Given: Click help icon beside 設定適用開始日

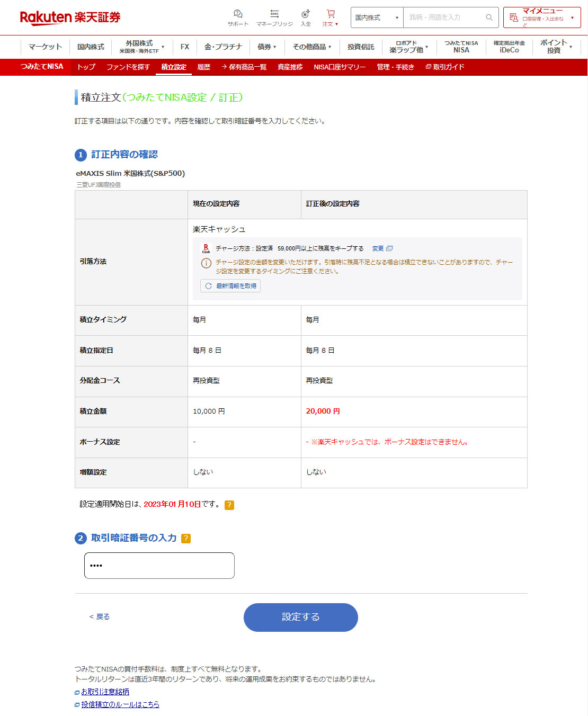Looking at the screenshot, I should click(229, 505).
